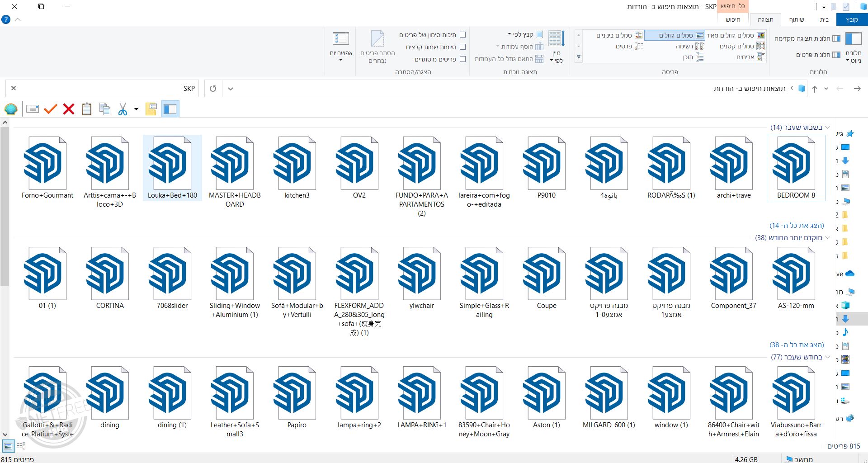Open the אפשרויות options button
This screenshot has width=868, height=463.
coord(341,47)
